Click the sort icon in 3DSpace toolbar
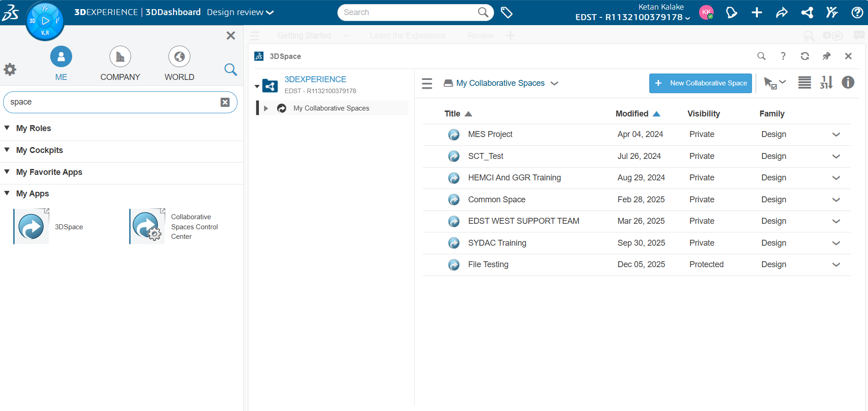 pos(826,83)
